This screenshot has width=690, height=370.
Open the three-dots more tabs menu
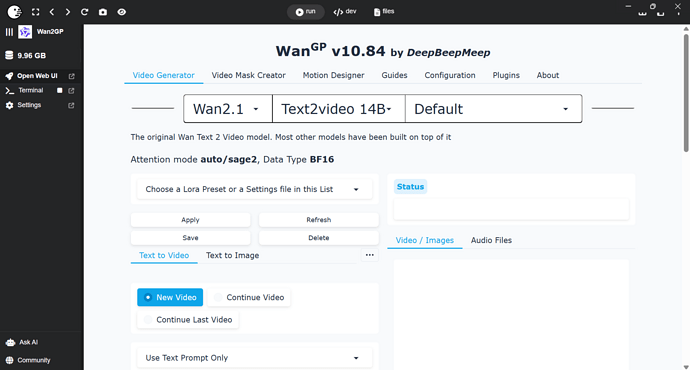point(370,255)
